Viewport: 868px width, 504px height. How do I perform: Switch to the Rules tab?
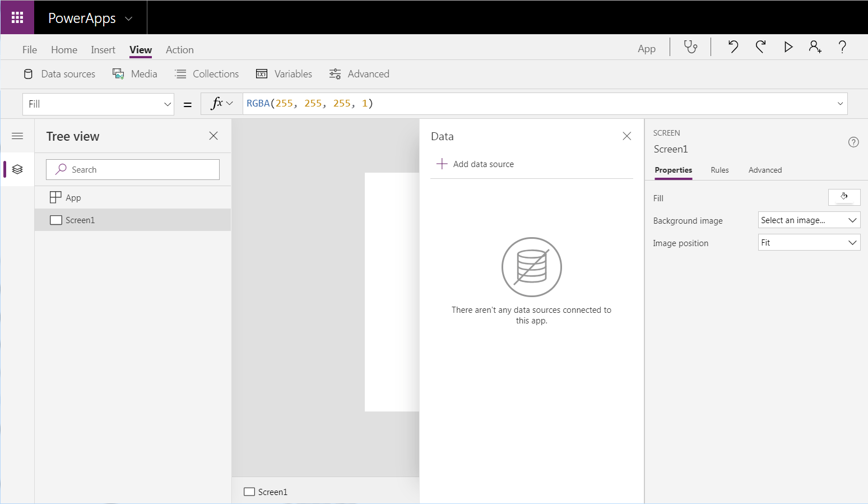tap(720, 170)
